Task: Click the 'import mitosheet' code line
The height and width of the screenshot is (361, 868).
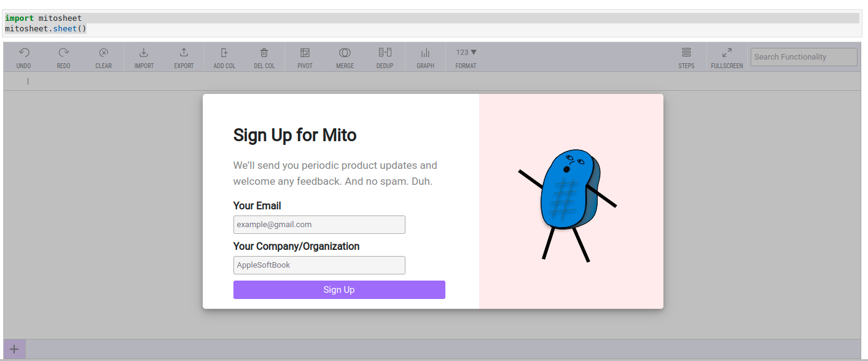Action: point(43,18)
